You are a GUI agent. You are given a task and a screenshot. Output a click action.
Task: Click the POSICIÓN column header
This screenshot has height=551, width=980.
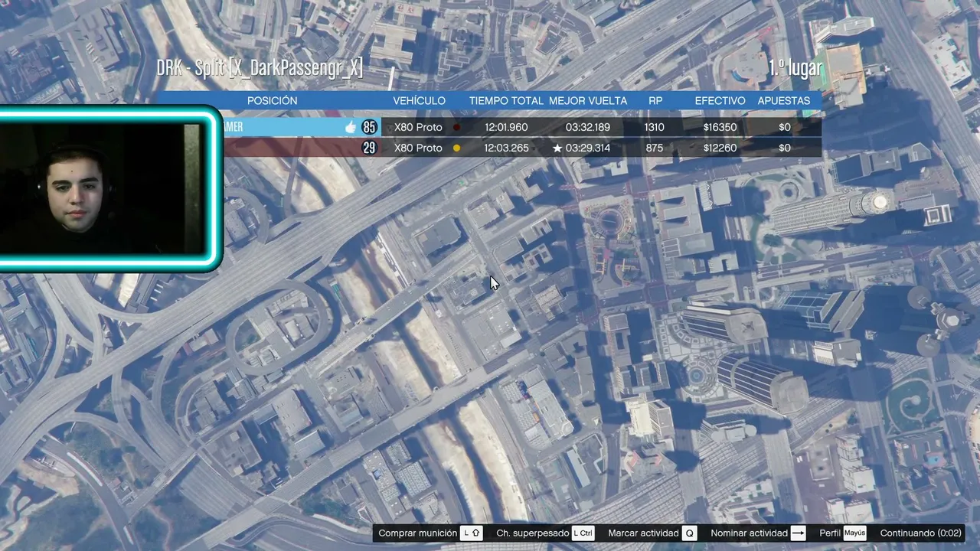tap(272, 100)
